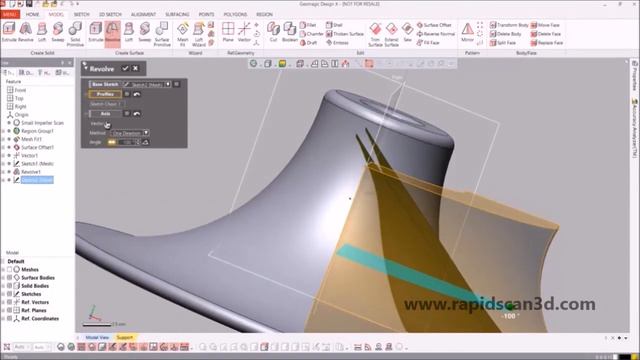Select the Extend Surface tool
This screenshot has width=640, height=360.
tap(391, 34)
